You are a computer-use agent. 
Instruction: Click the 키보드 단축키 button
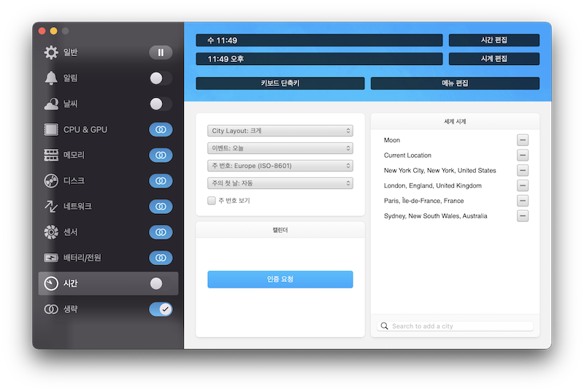point(280,83)
